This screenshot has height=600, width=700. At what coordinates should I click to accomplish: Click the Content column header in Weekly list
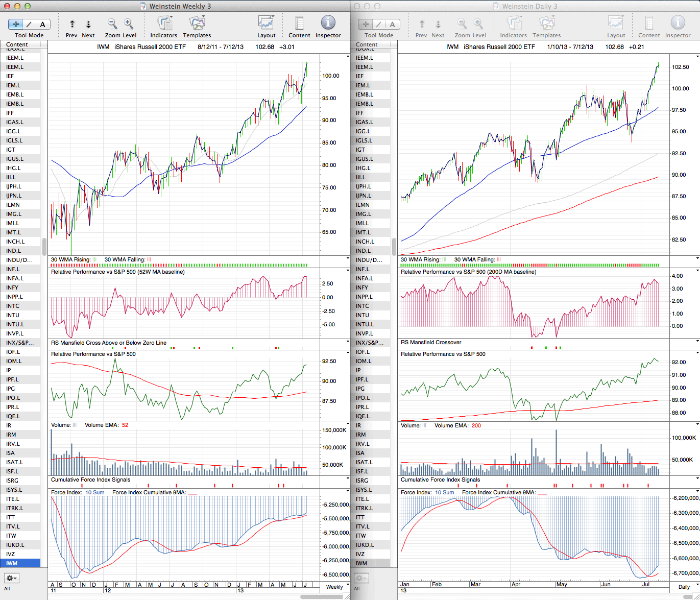[x=17, y=44]
